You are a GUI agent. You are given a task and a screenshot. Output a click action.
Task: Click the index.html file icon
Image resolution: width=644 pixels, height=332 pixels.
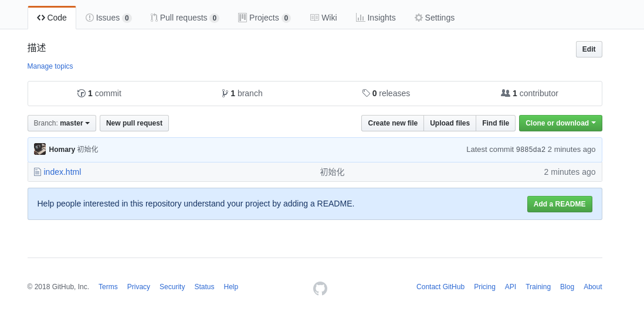click(38, 172)
